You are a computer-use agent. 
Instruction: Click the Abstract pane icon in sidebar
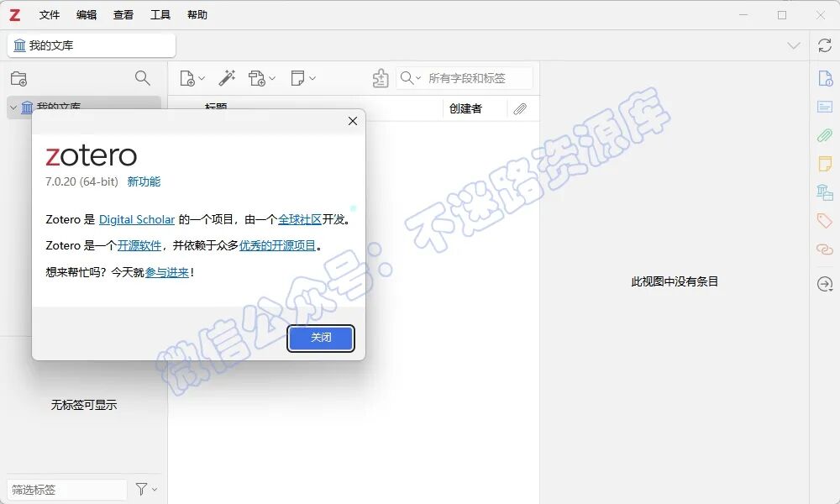[x=825, y=107]
